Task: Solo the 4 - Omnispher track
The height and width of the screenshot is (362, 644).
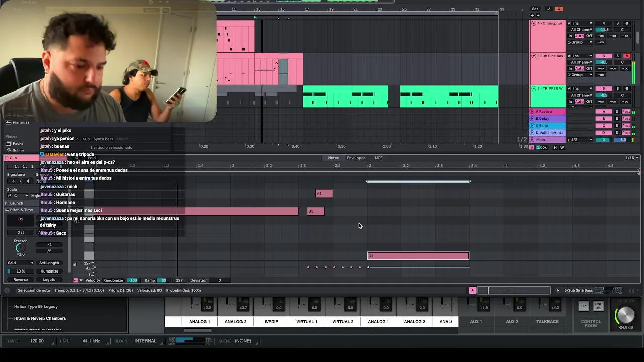Action: (x=618, y=23)
